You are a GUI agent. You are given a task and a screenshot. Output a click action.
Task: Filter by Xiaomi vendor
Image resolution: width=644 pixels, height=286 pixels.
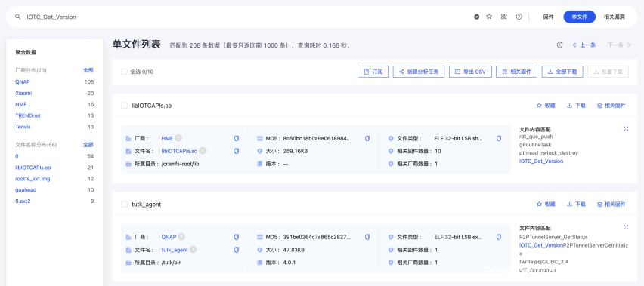click(x=23, y=93)
